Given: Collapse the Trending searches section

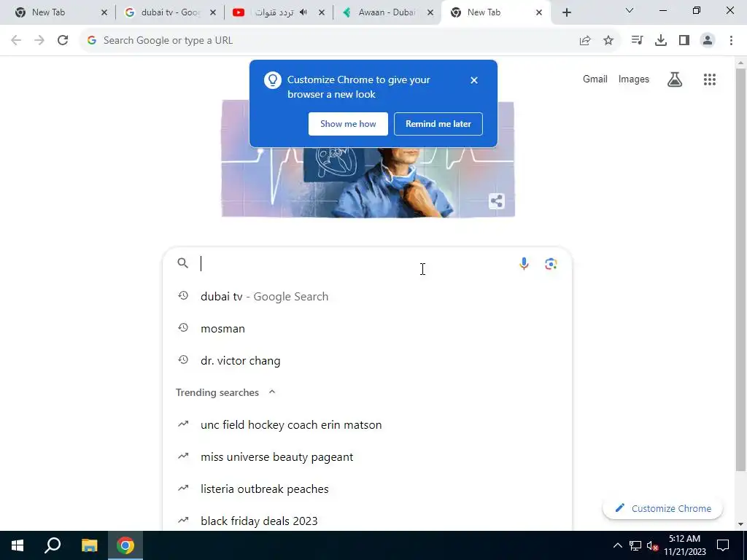Looking at the screenshot, I should 272,392.
